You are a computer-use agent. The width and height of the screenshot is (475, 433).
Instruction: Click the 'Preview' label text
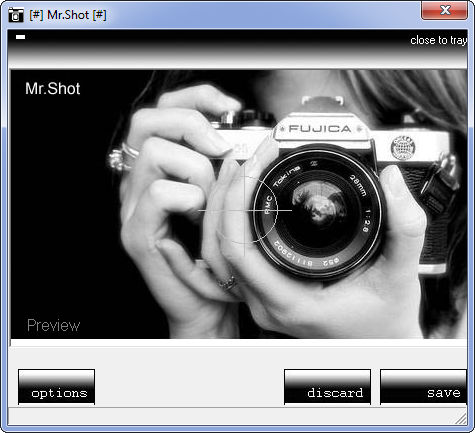tap(53, 325)
